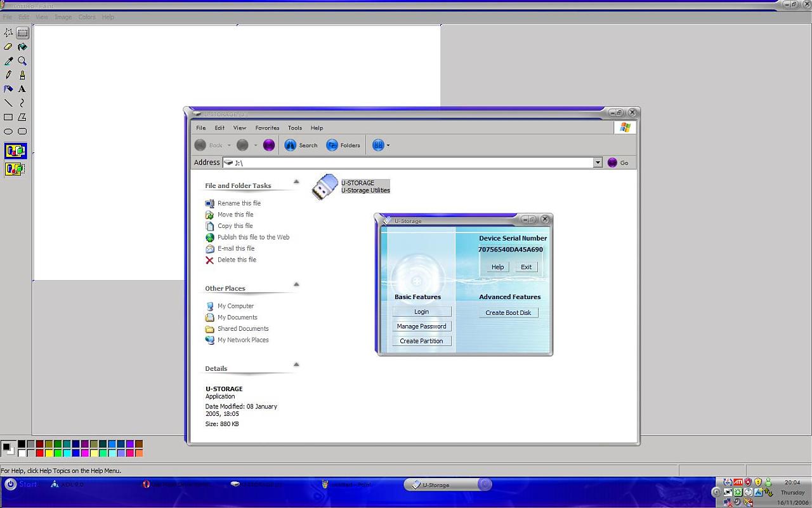Collapse the Other Places section
The height and width of the screenshot is (508, 812).
pyautogui.click(x=296, y=284)
